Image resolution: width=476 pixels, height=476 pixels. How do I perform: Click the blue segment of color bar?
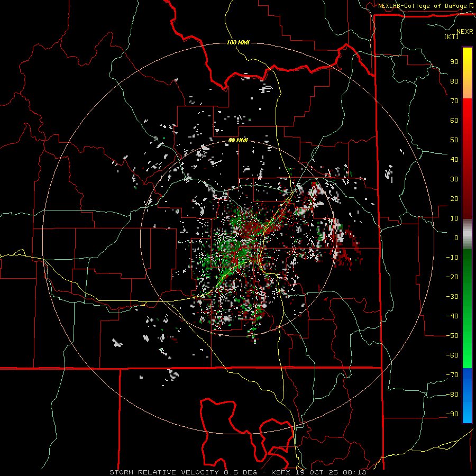(467, 396)
